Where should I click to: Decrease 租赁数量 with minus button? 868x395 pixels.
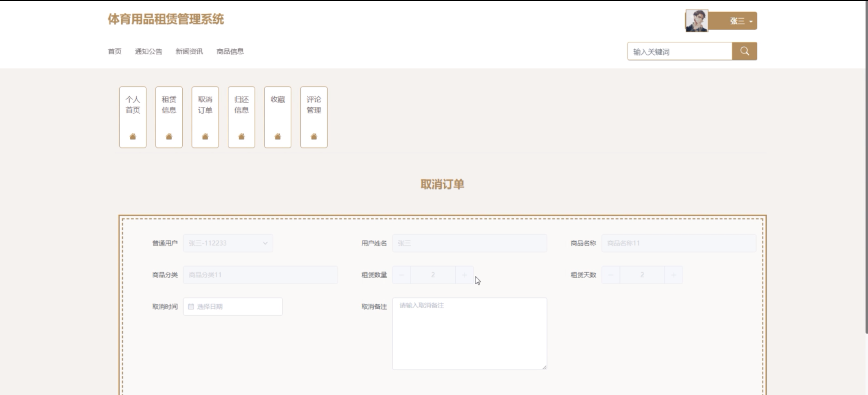pos(401,275)
